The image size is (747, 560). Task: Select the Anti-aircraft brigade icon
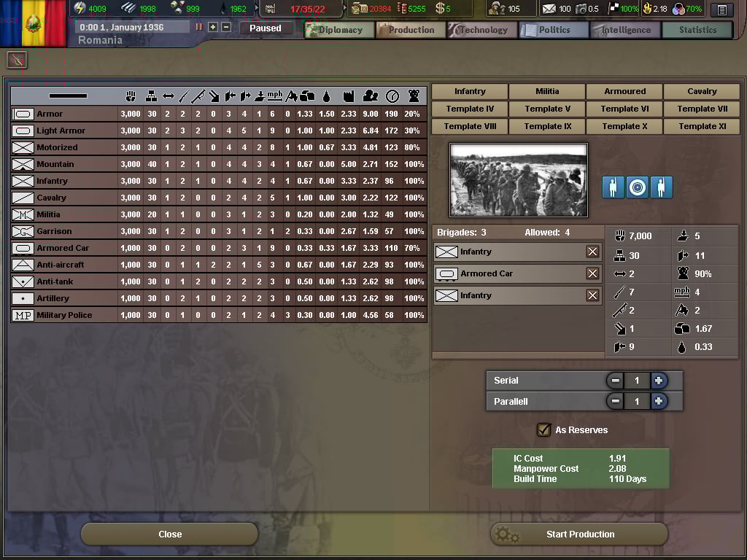23,265
